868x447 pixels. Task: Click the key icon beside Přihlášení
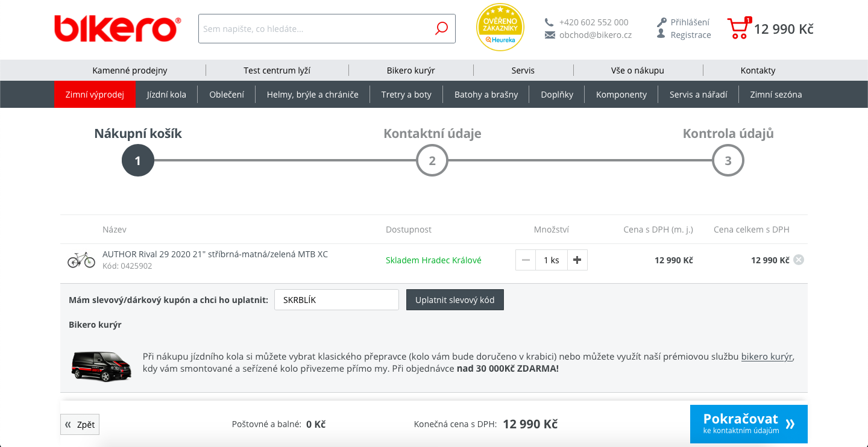(x=662, y=22)
